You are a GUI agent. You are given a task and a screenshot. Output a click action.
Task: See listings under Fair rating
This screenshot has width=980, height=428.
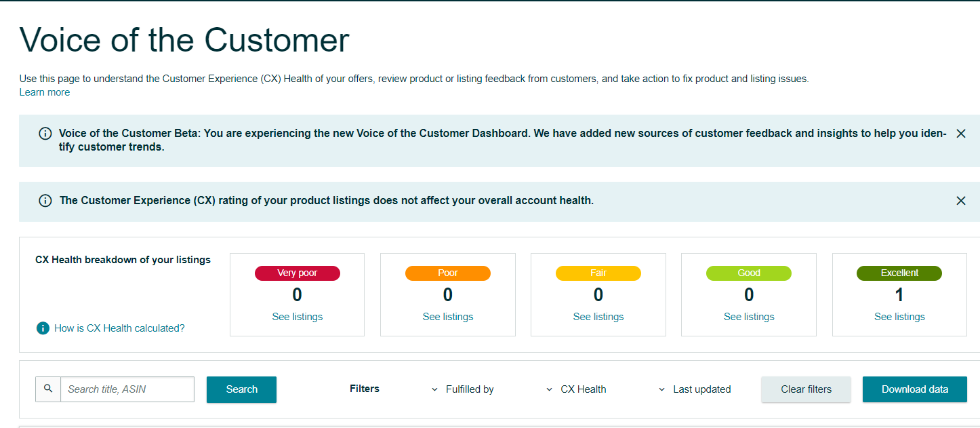598,317
